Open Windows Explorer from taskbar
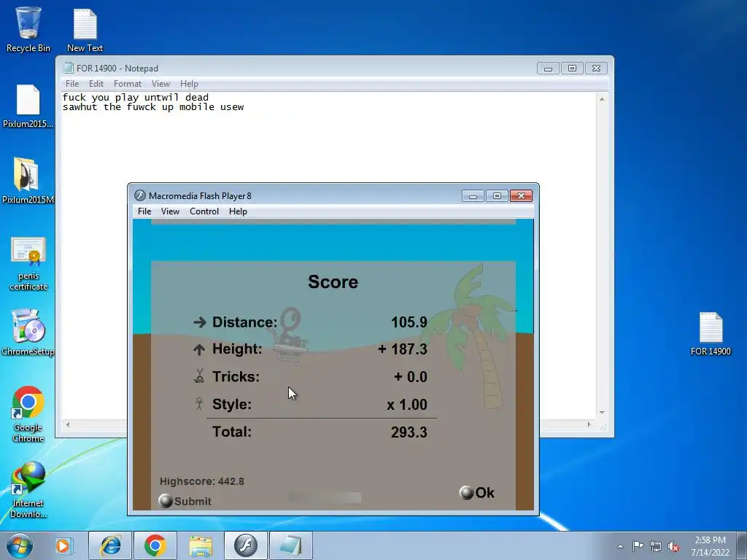Screen dimensions: 747x560 tap(201, 545)
